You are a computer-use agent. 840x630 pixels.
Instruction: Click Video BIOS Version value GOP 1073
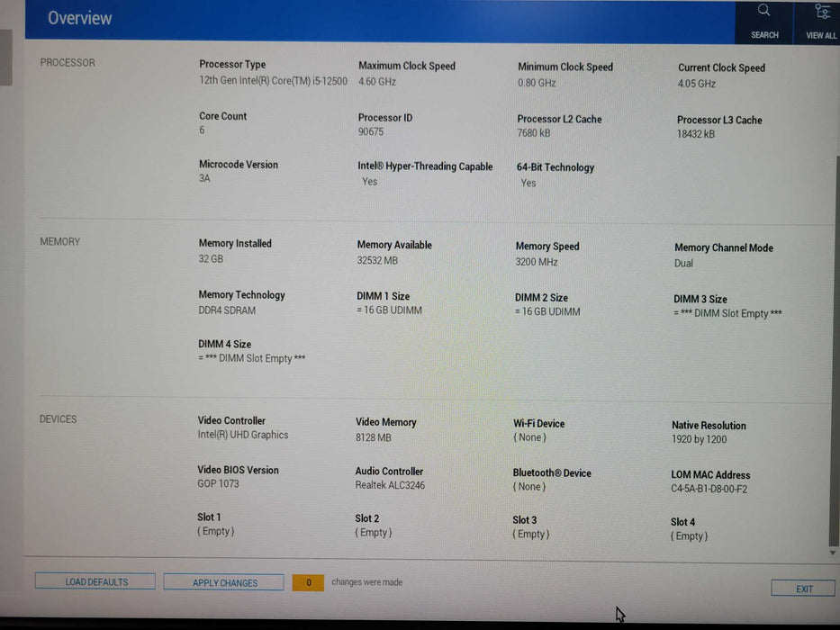tap(218, 484)
